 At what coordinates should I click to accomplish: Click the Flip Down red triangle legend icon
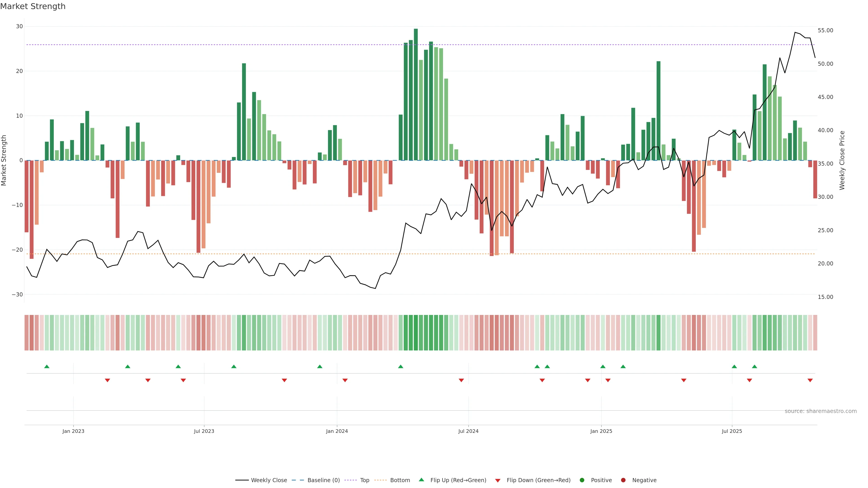[x=498, y=481]
